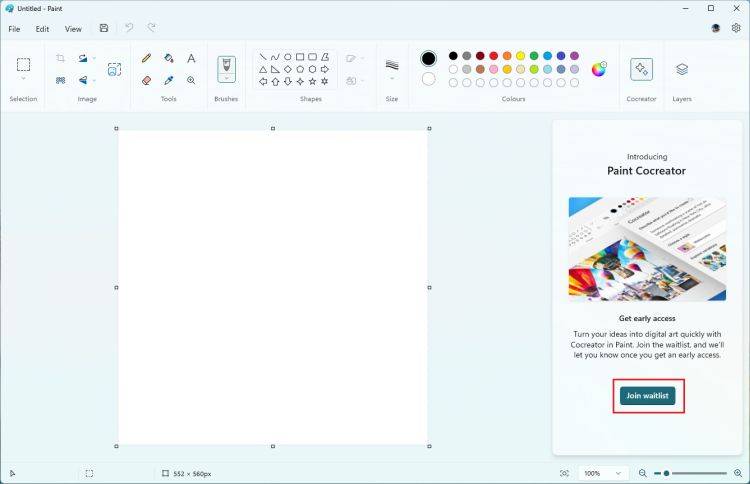
Task: Select the rectangular Selection tool
Action: coord(23,64)
